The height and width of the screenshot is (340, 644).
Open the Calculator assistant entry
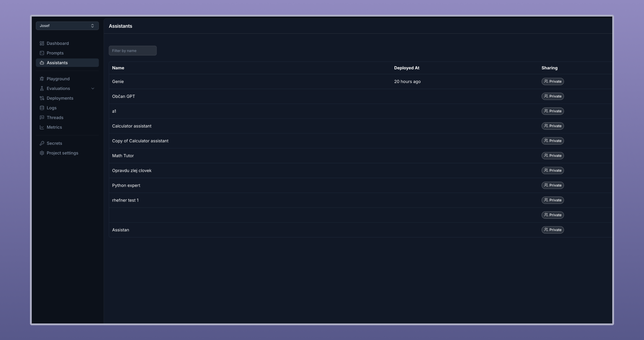(x=132, y=126)
